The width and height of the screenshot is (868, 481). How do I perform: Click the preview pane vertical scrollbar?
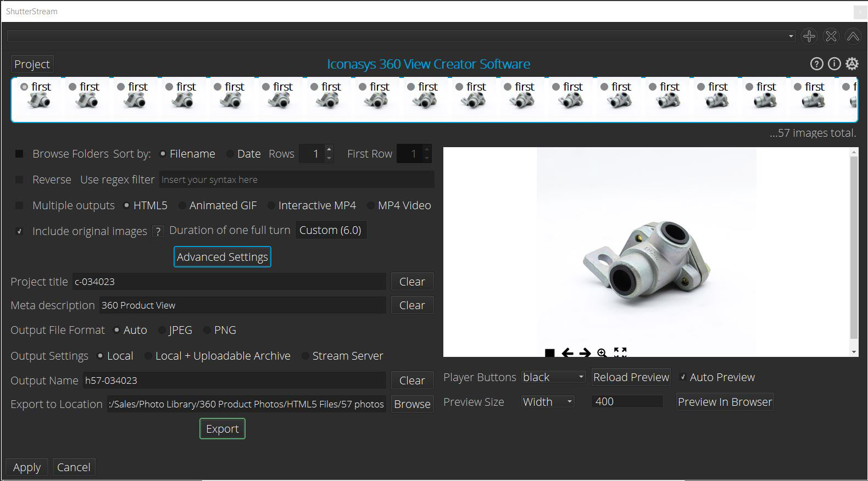[854, 247]
